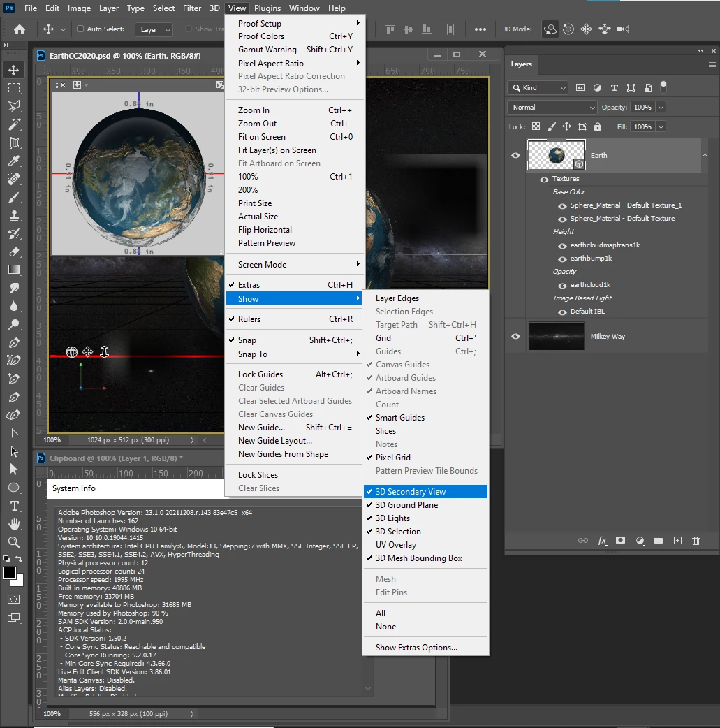Click the add layer style fx icon
This screenshot has height=728, width=720.
pyautogui.click(x=602, y=541)
